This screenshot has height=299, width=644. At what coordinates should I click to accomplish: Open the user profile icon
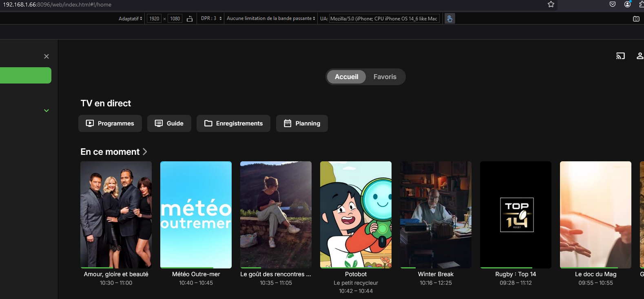click(x=640, y=56)
